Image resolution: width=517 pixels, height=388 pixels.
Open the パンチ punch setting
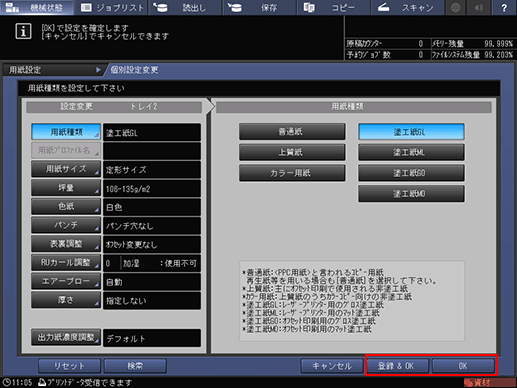click(66, 225)
